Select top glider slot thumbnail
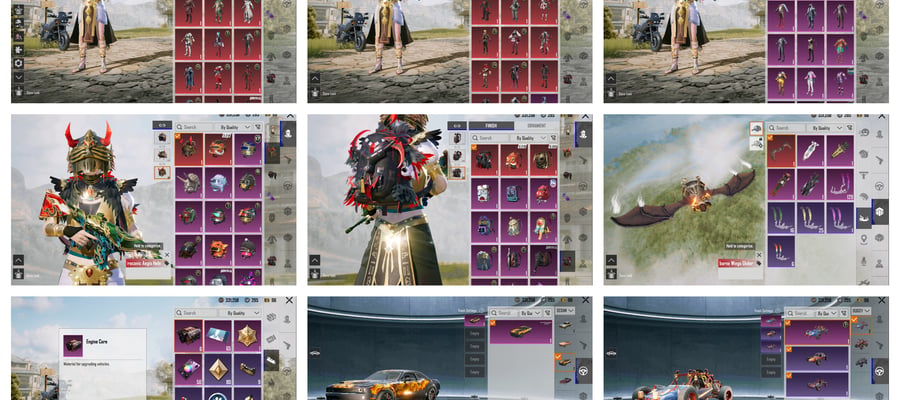This screenshot has height=400, width=900. [x=757, y=129]
